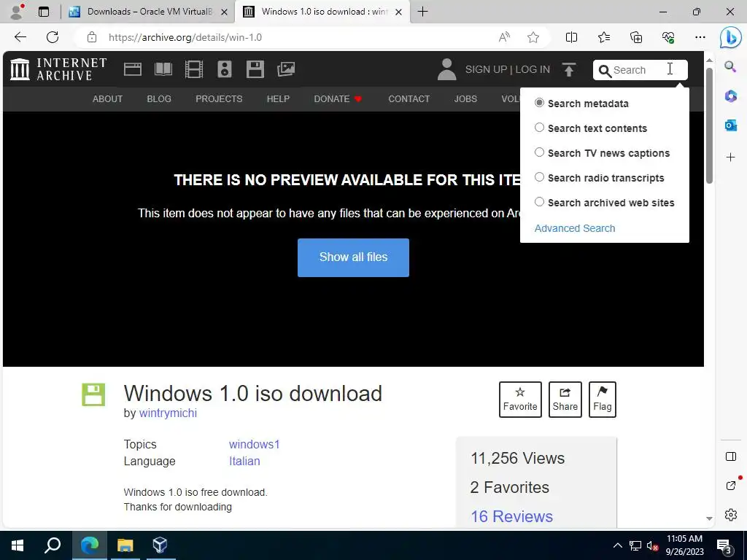This screenshot has height=560, width=747.
Task: Open the CONTACT menu item
Action: click(x=409, y=99)
